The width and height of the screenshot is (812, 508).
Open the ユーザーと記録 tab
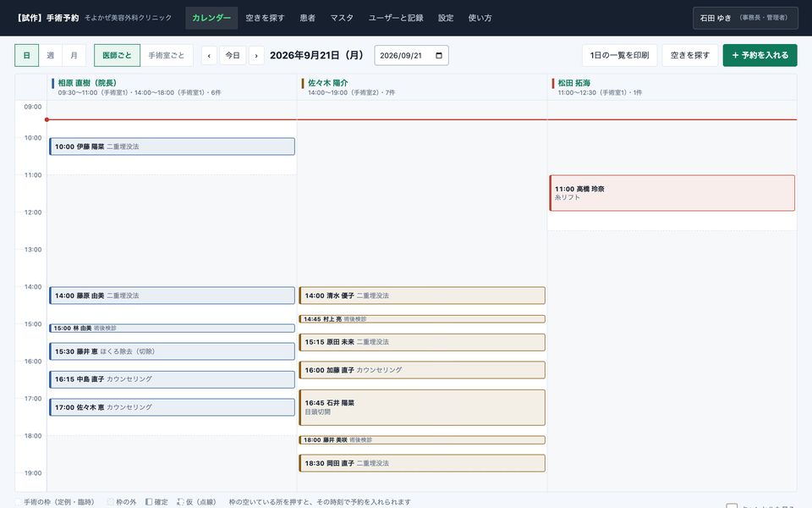[396, 18]
